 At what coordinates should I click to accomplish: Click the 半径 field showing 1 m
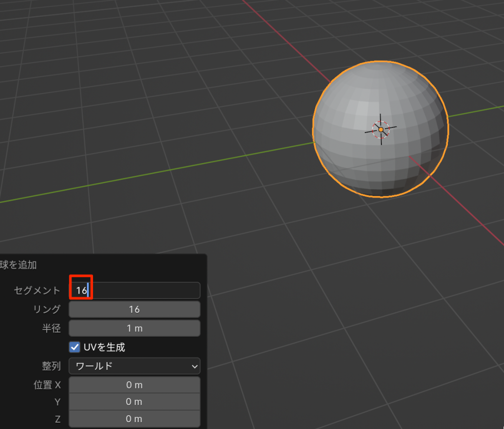[134, 328]
